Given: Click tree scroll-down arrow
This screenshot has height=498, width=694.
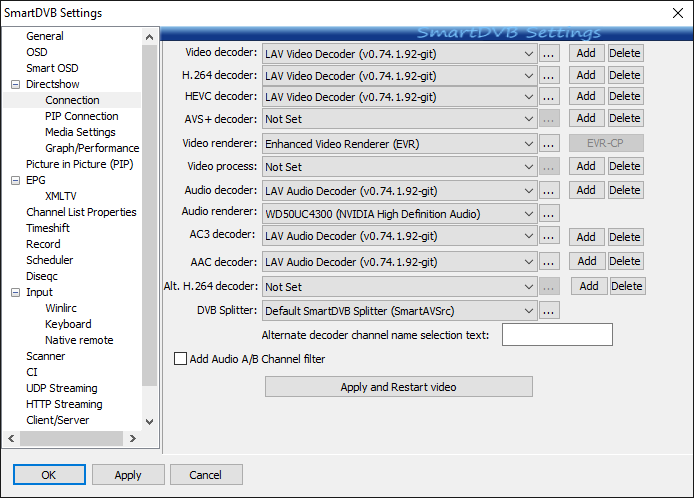Looking at the screenshot, I should click(150, 421).
